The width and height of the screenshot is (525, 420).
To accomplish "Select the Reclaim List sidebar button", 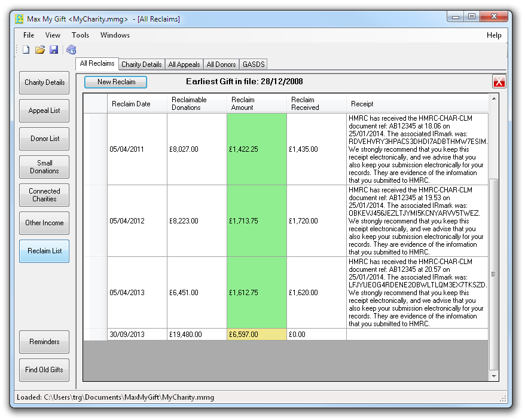I will pos(44,251).
